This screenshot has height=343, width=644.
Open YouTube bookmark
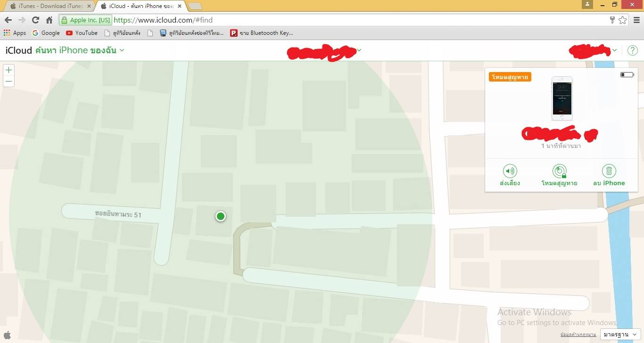[x=82, y=33]
